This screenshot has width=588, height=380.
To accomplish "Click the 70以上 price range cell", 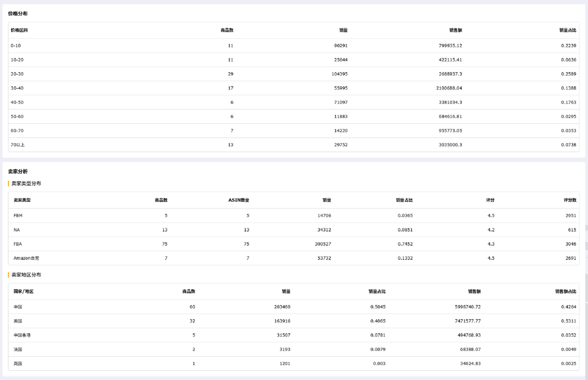I will click(17, 145).
